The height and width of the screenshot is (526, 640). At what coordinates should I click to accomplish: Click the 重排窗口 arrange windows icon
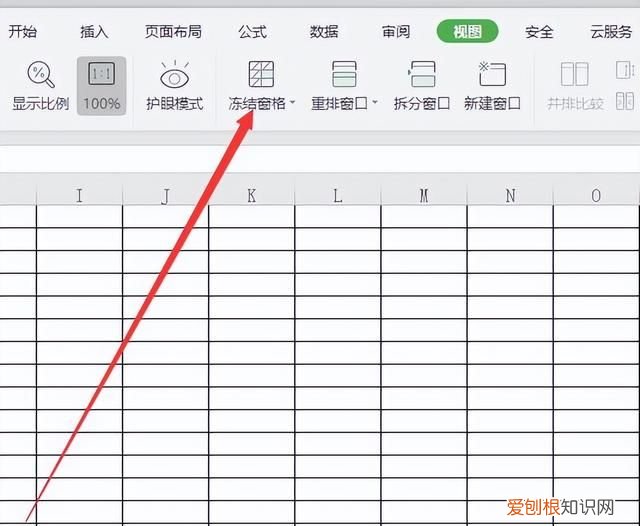pos(344,74)
